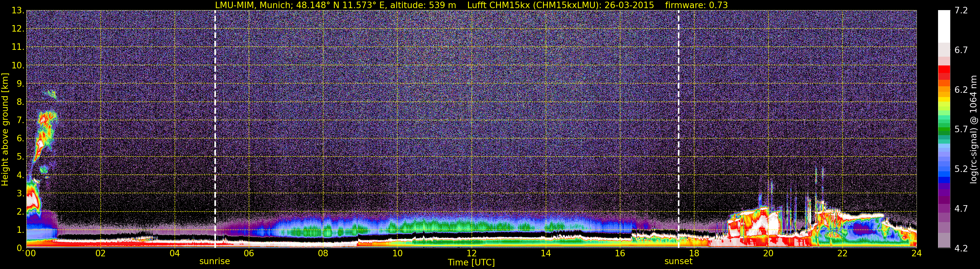Screen dimensions: 980x269
Task: Click the colorbar value '4.7'
Action: coord(961,208)
